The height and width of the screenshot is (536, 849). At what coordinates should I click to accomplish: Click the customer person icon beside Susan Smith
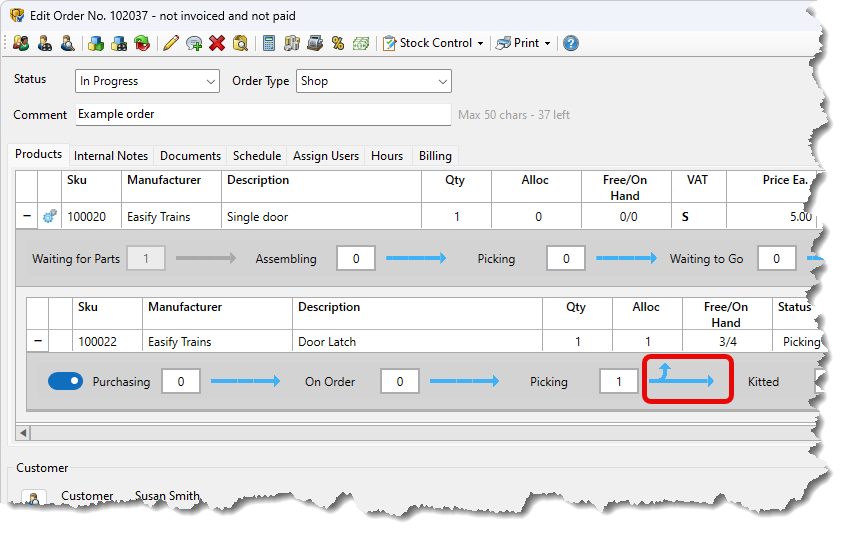(33, 498)
